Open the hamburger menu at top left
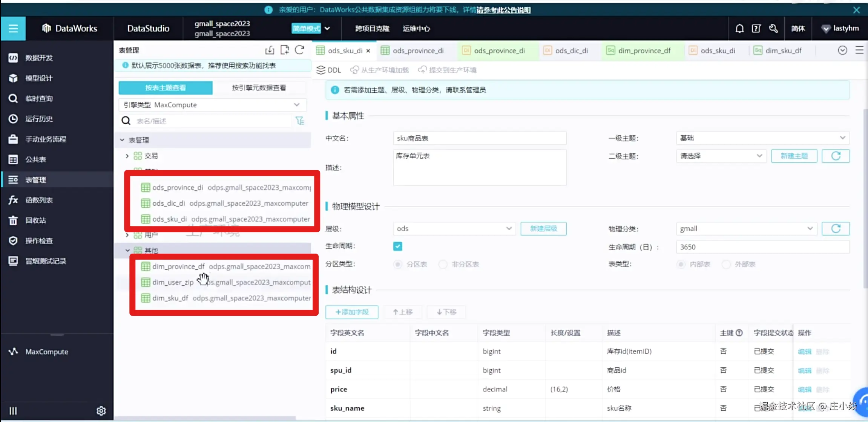Viewport: 868px width, 422px height. click(x=13, y=28)
